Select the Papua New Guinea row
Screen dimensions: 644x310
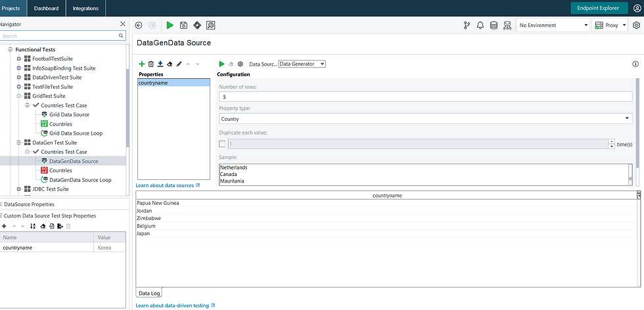coord(386,203)
